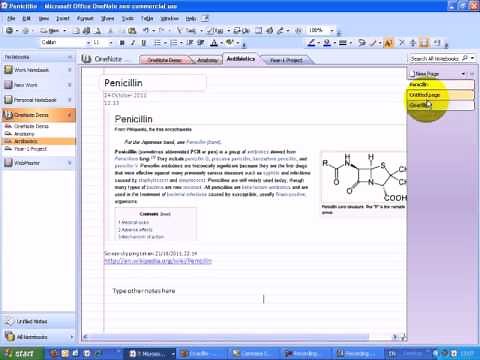Screen dimensions: 480x360
Task: Switch to the OneNote Demo section tab
Action: pos(164,60)
